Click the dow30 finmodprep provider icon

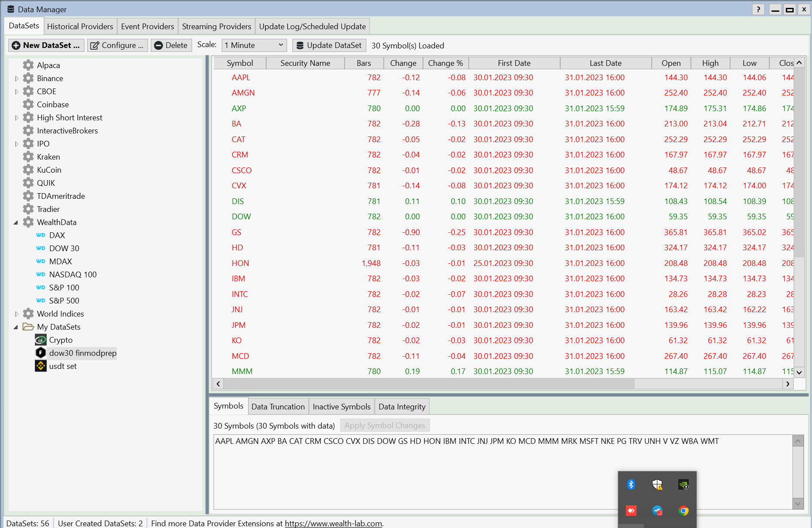tap(41, 353)
